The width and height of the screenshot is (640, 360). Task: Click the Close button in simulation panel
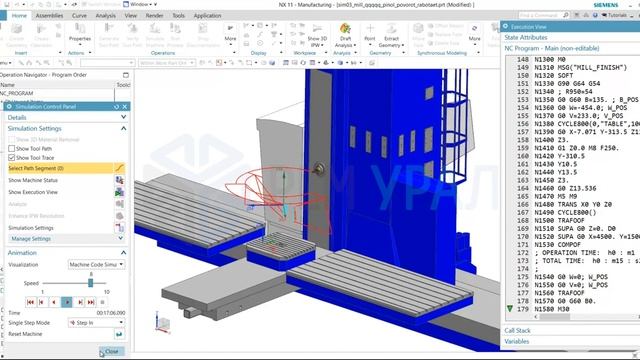tap(111, 351)
